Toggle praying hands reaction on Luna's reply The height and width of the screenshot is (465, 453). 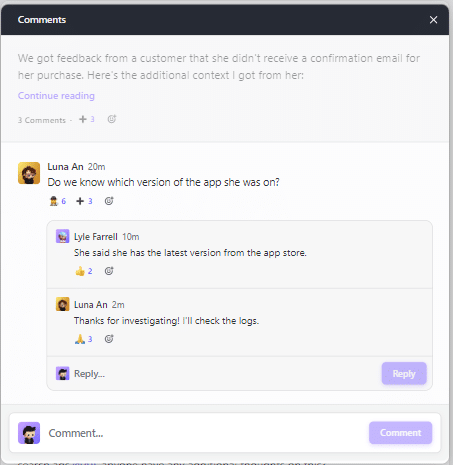click(x=84, y=339)
